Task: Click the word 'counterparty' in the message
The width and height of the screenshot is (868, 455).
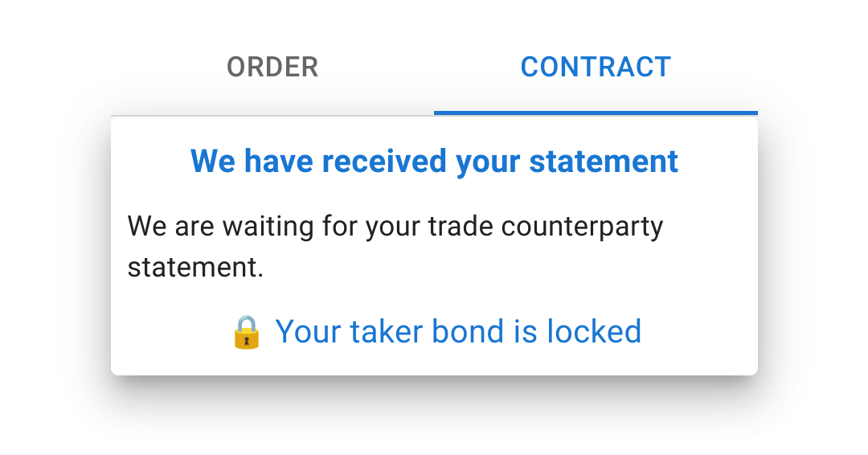Action: click(x=582, y=227)
